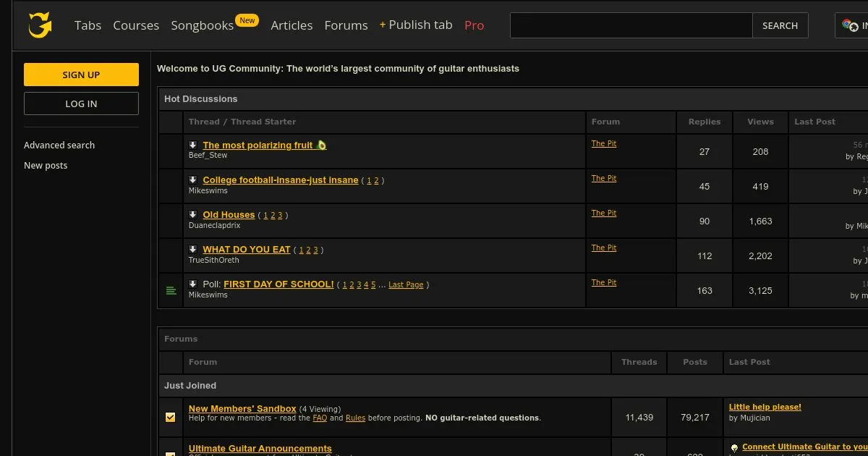Sort Hot Discussions by Replies column header
The width and height of the screenshot is (868, 456).
pos(704,122)
